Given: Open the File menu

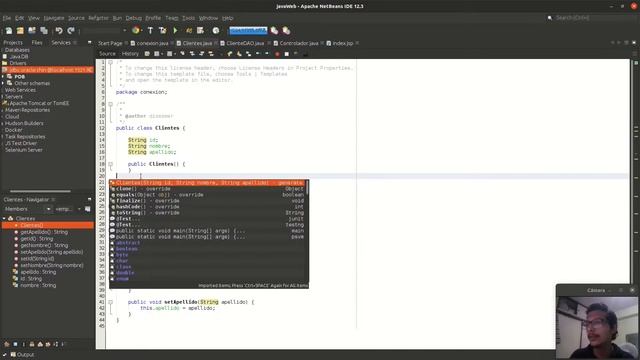Looking at the screenshot, I should [7, 18].
